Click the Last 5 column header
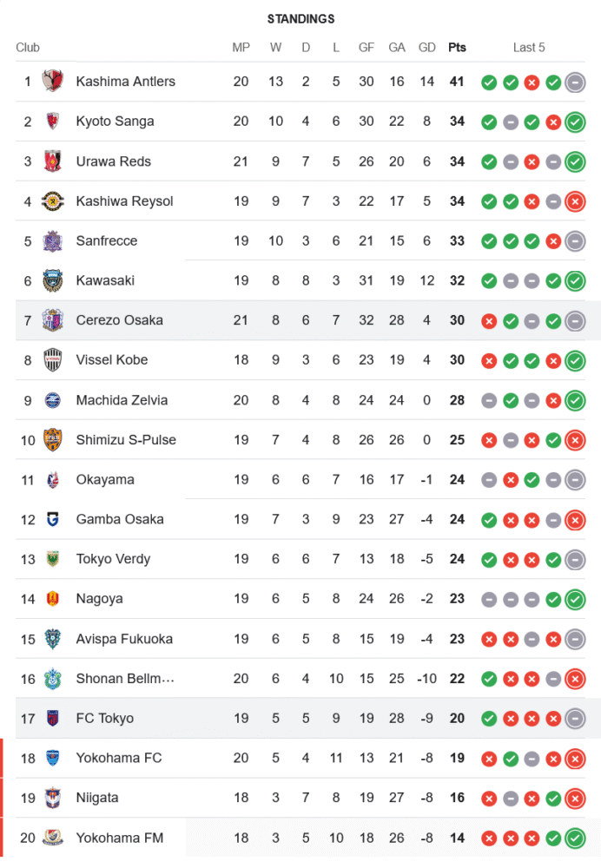 click(529, 48)
